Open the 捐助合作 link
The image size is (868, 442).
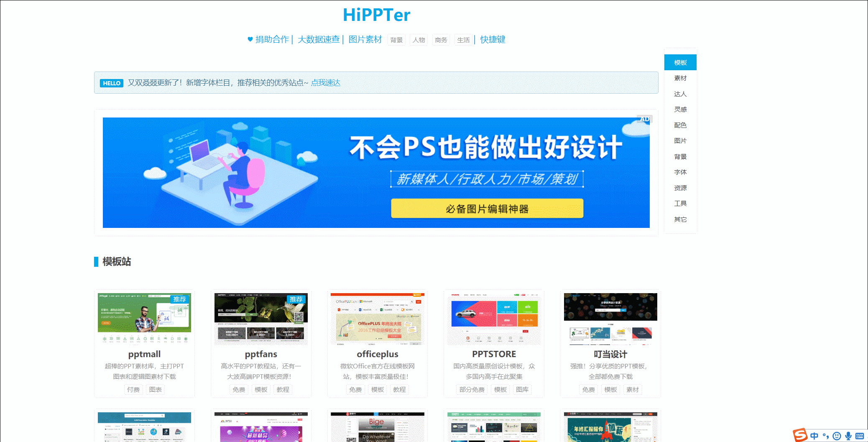[272, 39]
